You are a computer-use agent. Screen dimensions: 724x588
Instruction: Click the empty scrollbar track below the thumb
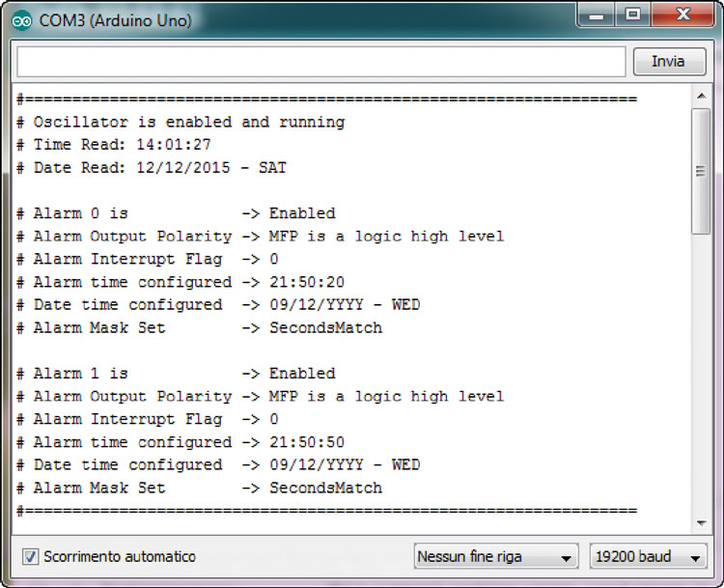[701, 386]
